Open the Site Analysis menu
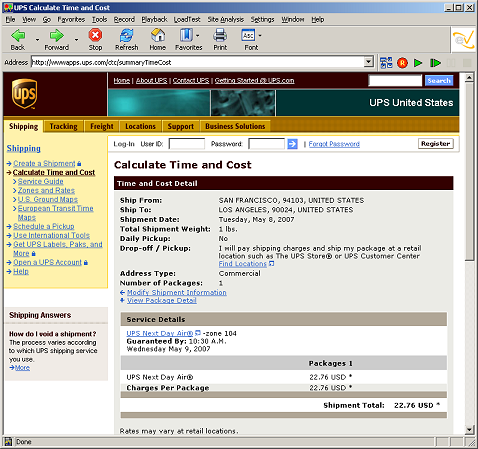The width and height of the screenshot is (478, 449). coord(226,20)
